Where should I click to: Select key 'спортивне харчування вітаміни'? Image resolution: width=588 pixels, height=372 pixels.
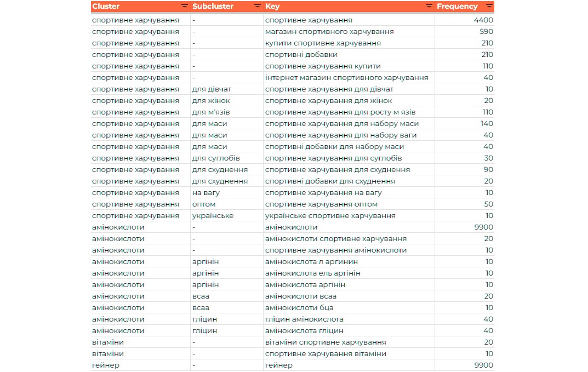coord(326,353)
